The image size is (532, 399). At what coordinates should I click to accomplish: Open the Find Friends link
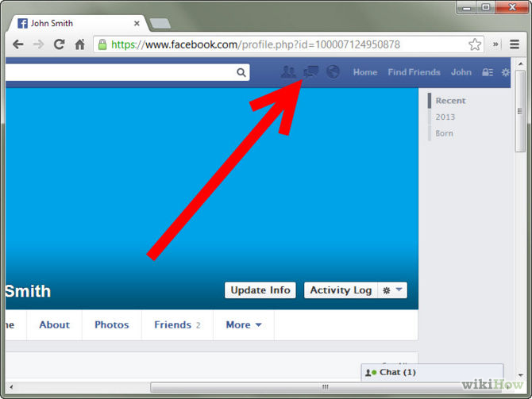pos(414,72)
